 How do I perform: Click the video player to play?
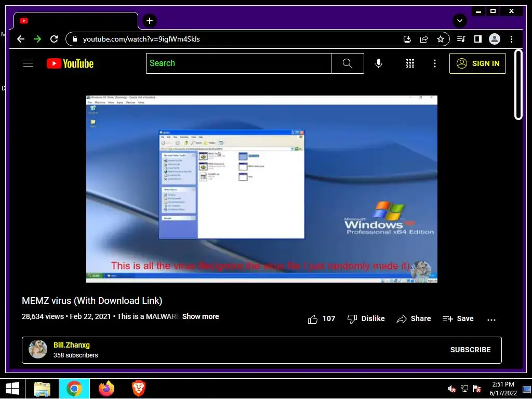pos(262,189)
